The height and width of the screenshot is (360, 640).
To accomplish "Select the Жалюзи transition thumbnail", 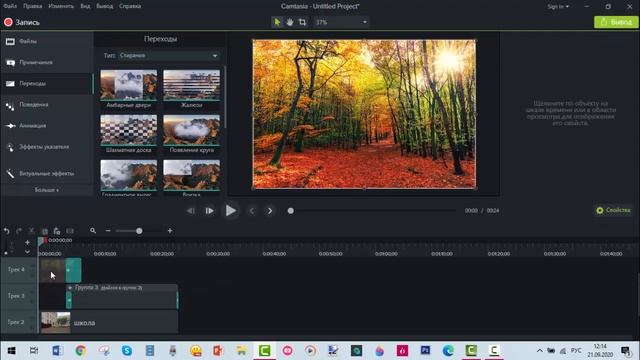I will pyautogui.click(x=191, y=85).
